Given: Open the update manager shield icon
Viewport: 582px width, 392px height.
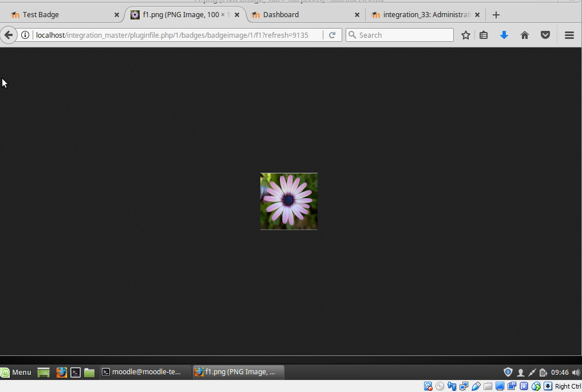Looking at the screenshot, I should pos(508,372).
